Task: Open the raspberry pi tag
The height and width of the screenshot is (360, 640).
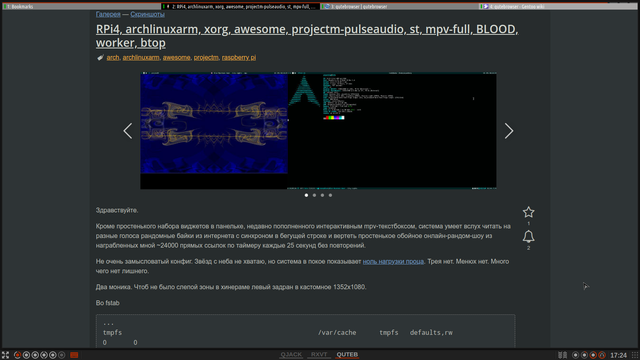Action: pos(239,58)
